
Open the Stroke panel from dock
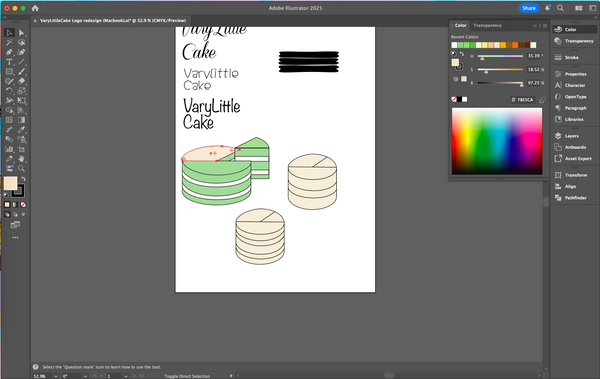click(x=571, y=57)
